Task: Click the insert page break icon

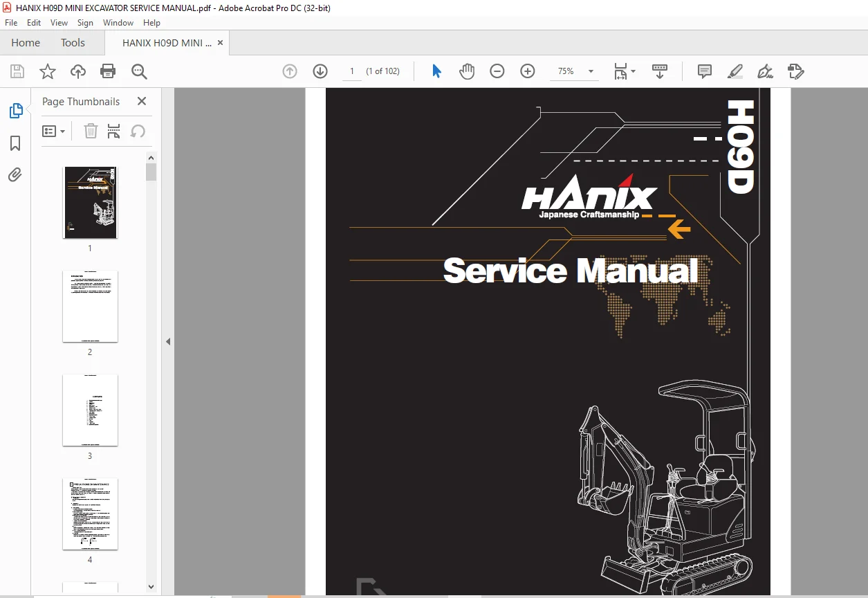Action: (114, 131)
